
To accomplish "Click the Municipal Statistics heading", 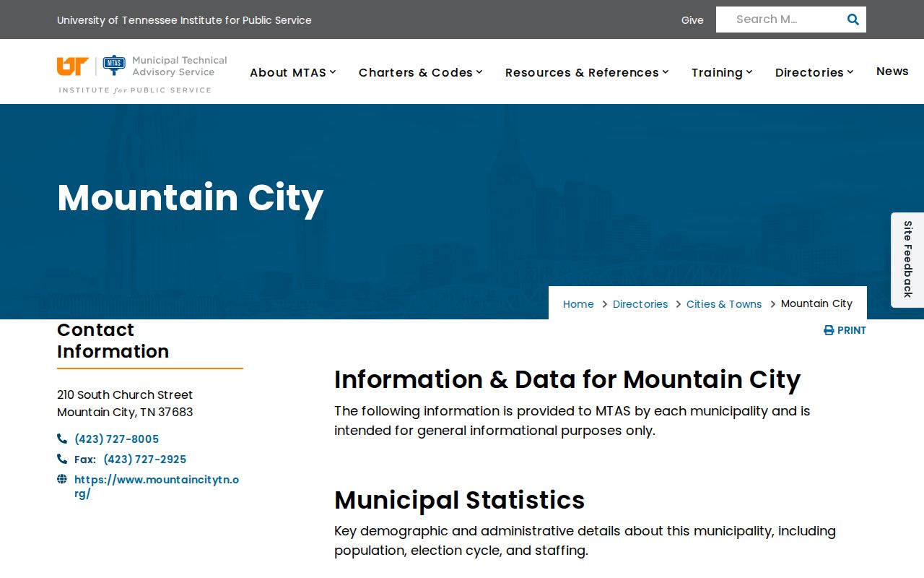I will (460, 500).
